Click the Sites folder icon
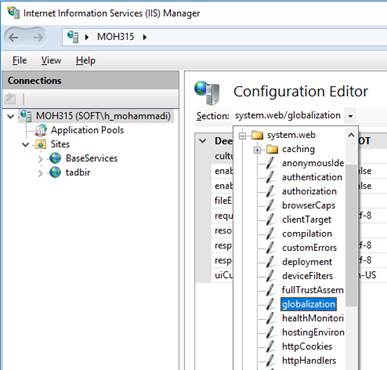387x370 pixels. click(41, 144)
